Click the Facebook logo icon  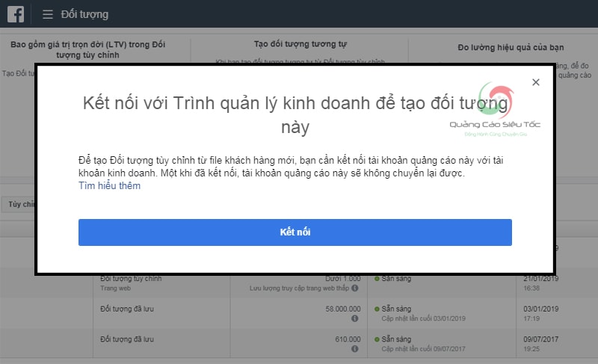tap(16, 14)
